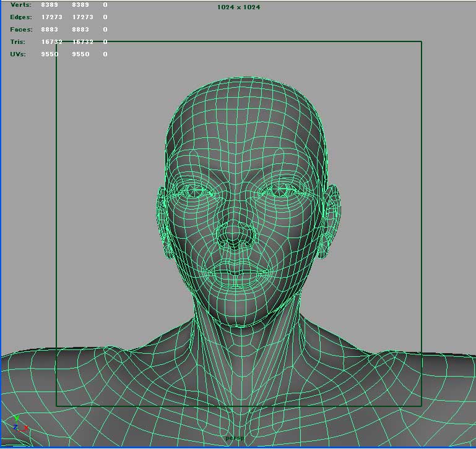Click the first 17273 edges count value
Viewport: 476px width, 449px height.
point(51,17)
